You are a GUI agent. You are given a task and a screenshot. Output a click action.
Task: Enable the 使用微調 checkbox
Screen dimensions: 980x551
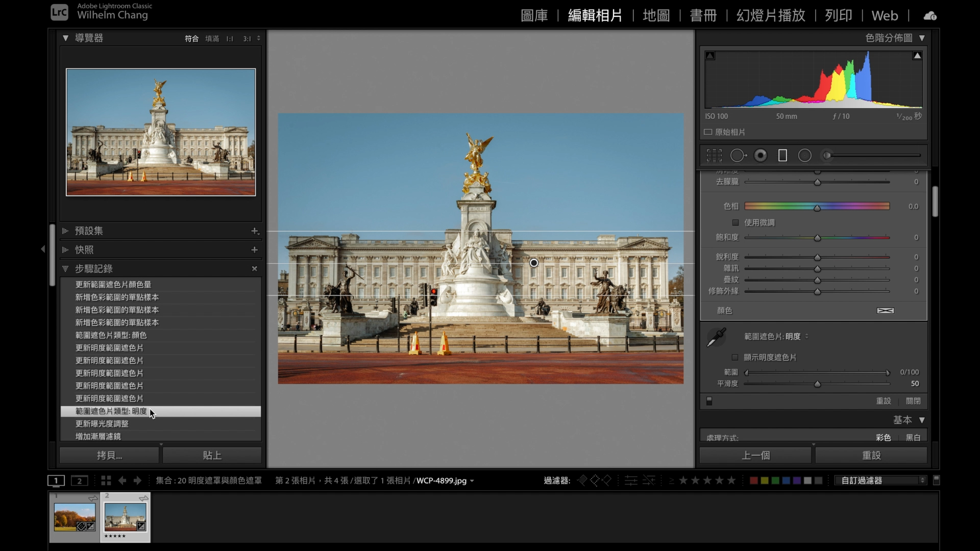(736, 222)
